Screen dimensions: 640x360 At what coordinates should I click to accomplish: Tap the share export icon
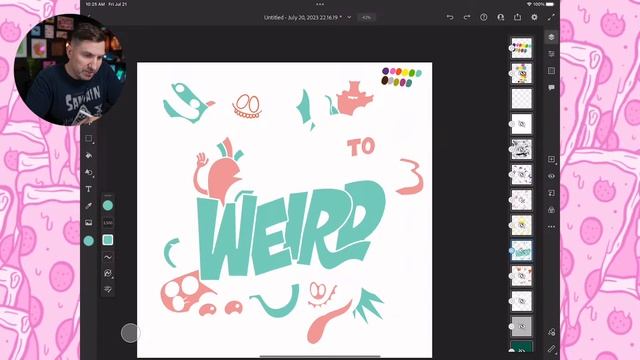tap(518, 17)
